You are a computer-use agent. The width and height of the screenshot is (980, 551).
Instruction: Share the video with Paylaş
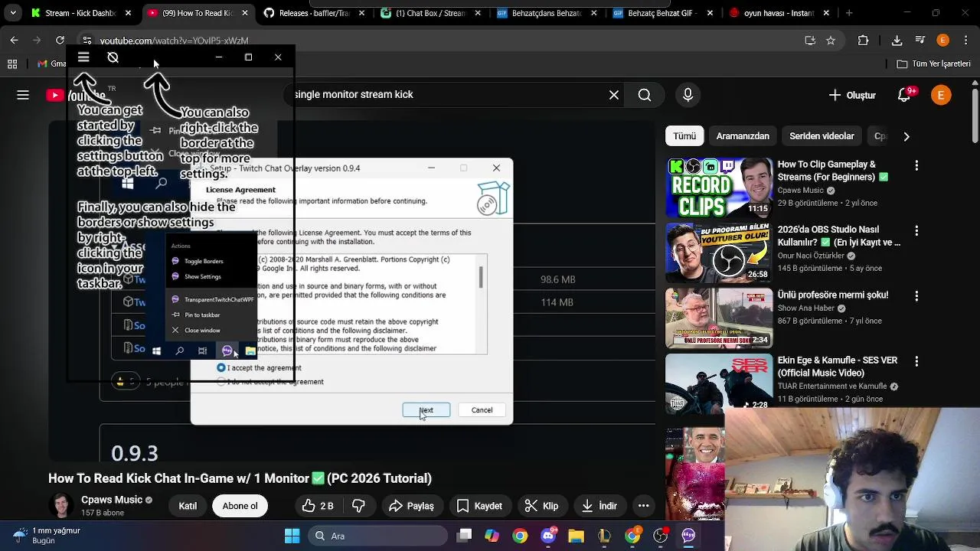411,506
